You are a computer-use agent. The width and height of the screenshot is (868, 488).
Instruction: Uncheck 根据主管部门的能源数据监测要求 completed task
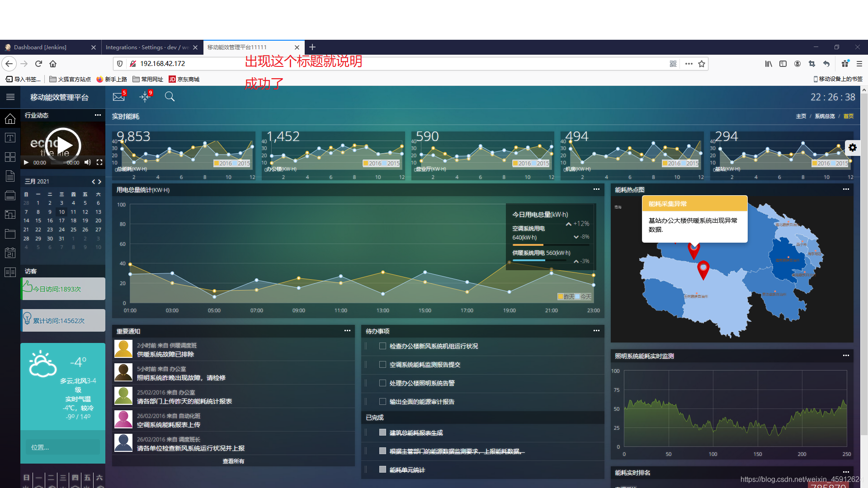tap(382, 451)
